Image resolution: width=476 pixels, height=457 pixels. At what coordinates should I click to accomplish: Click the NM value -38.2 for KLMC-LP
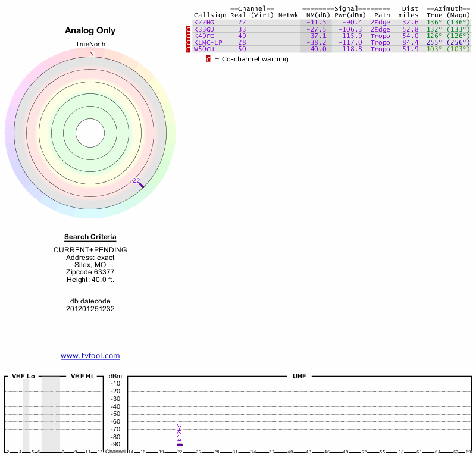point(317,43)
